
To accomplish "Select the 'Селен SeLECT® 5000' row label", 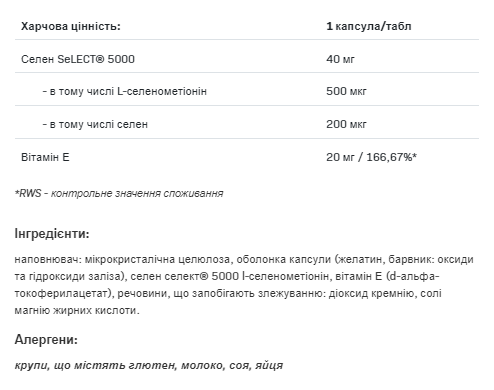I will pos(78,59).
